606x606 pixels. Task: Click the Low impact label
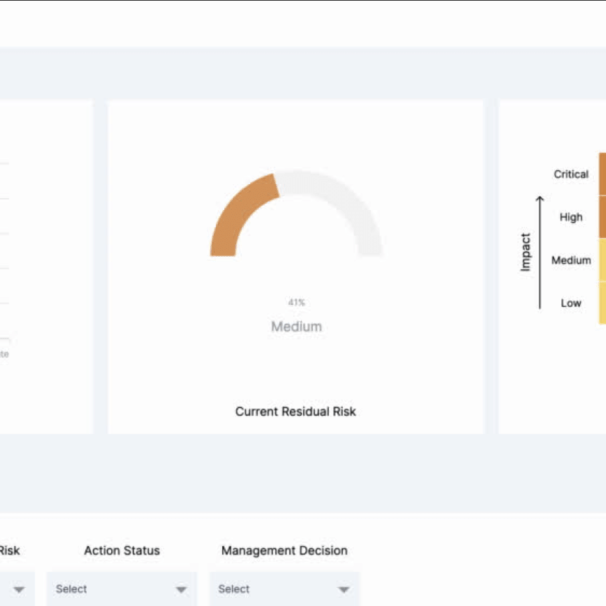(571, 303)
